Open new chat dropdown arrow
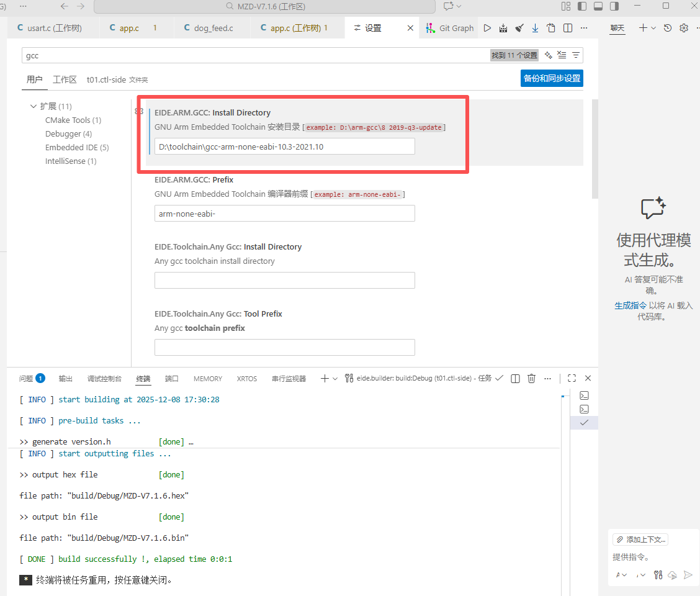The width and height of the screenshot is (700, 596). coord(653,28)
